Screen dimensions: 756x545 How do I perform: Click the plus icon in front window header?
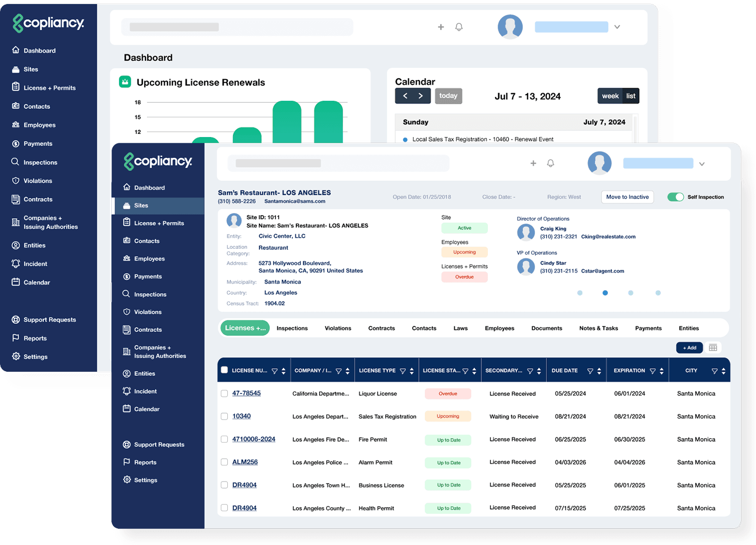[533, 163]
